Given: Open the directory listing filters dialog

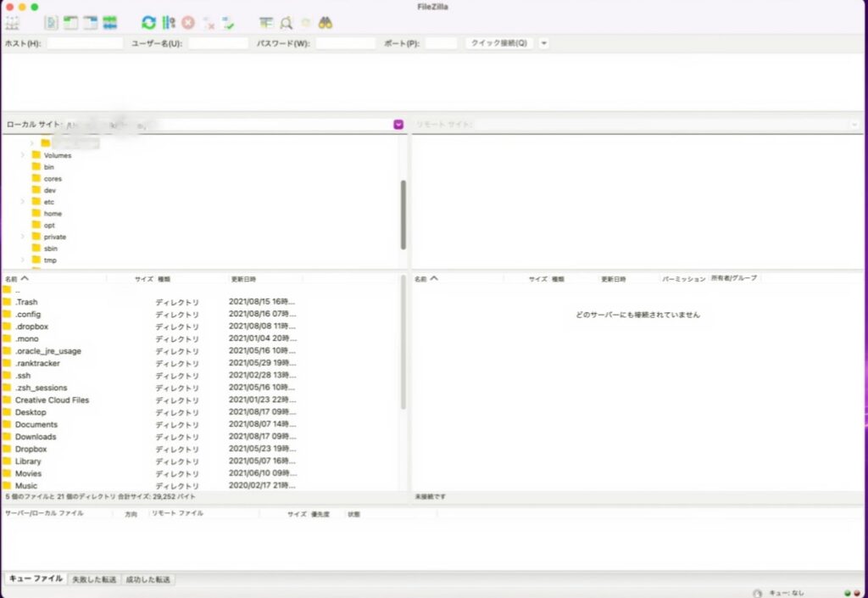Looking at the screenshot, I should pos(266,23).
